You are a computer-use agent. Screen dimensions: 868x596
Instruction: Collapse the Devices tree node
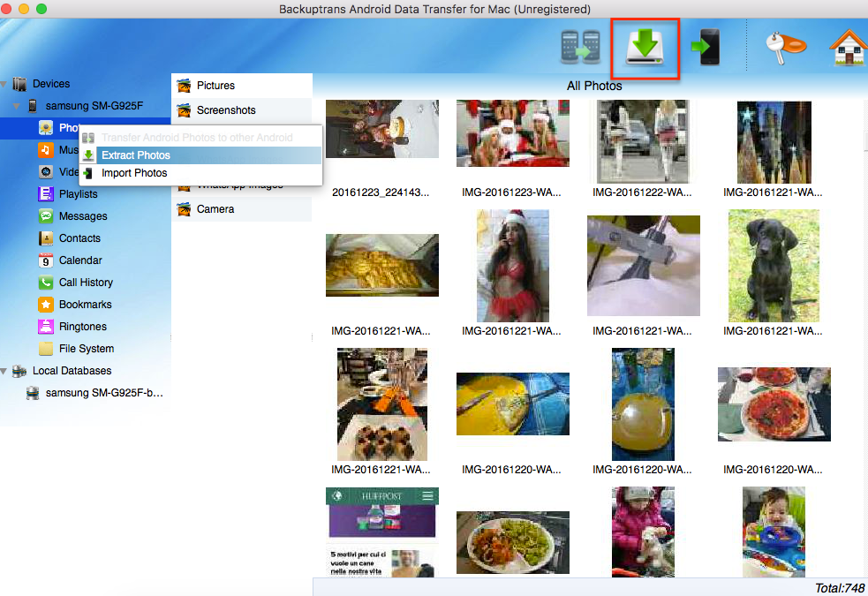click(x=4, y=84)
